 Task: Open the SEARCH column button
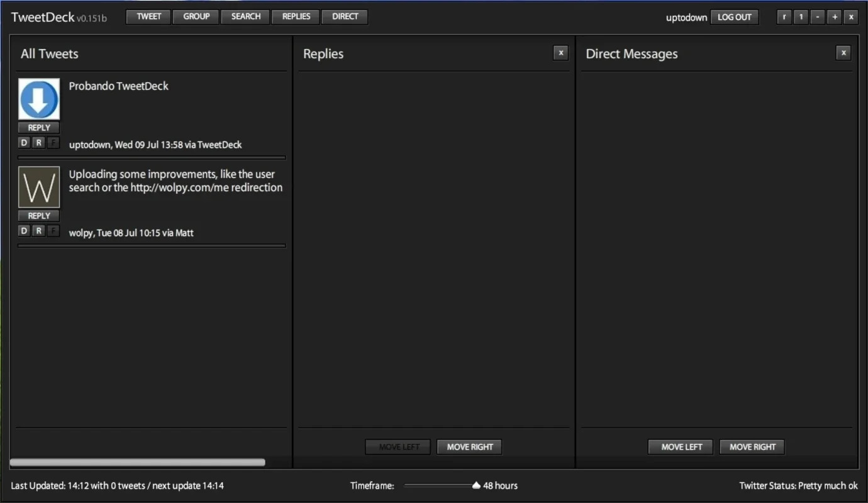pos(245,17)
